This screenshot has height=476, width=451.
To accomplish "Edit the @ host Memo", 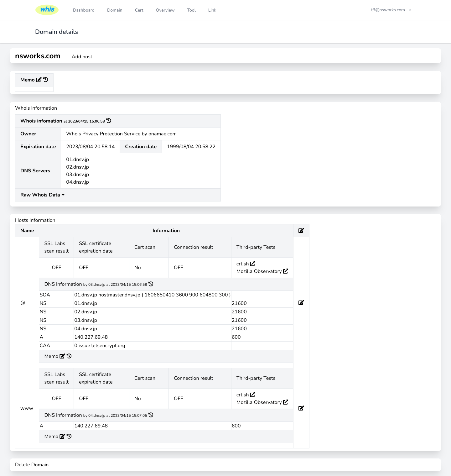I will coord(62,356).
